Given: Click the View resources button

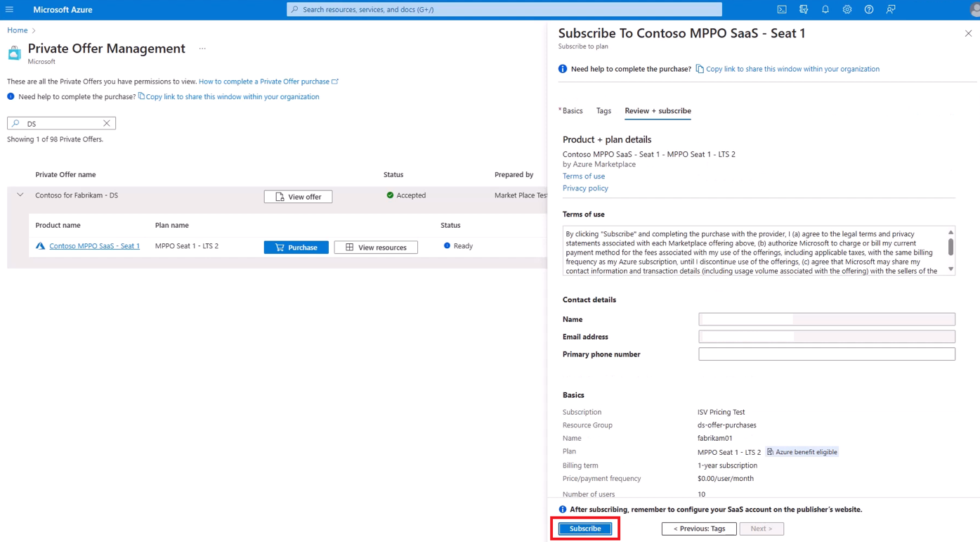Looking at the screenshot, I should tap(376, 247).
